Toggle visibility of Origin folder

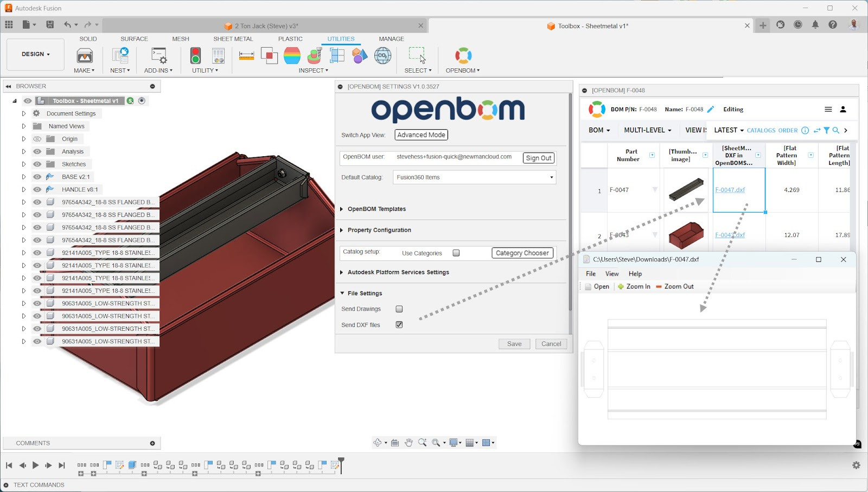(37, 139)
